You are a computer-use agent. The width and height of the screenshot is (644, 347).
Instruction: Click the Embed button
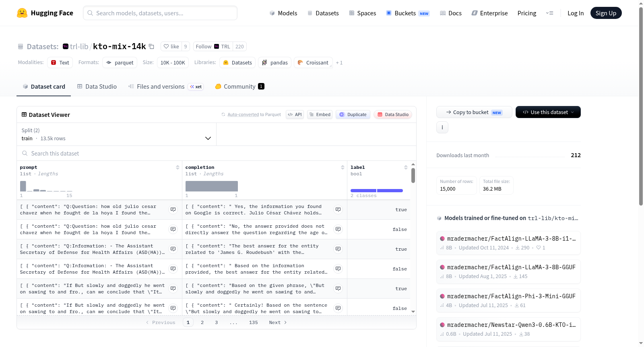click(320, 114)
